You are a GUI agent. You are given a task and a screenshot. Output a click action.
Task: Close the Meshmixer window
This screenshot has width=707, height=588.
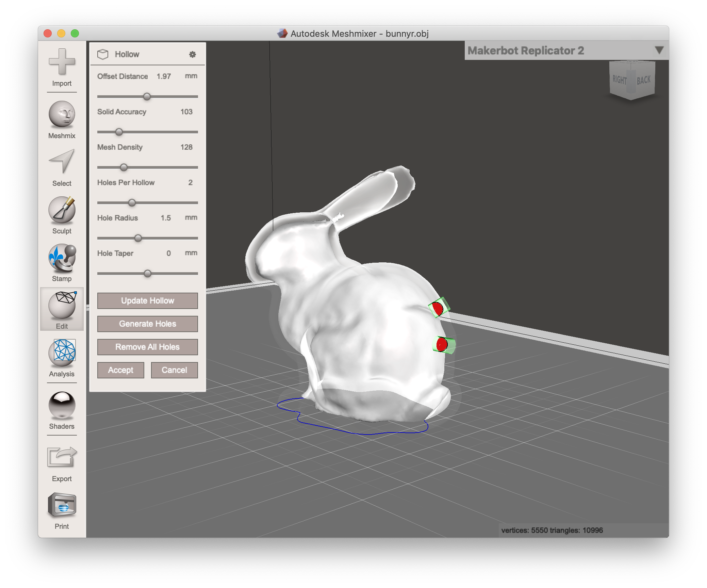pyautogui.click(x=48, y=33)
